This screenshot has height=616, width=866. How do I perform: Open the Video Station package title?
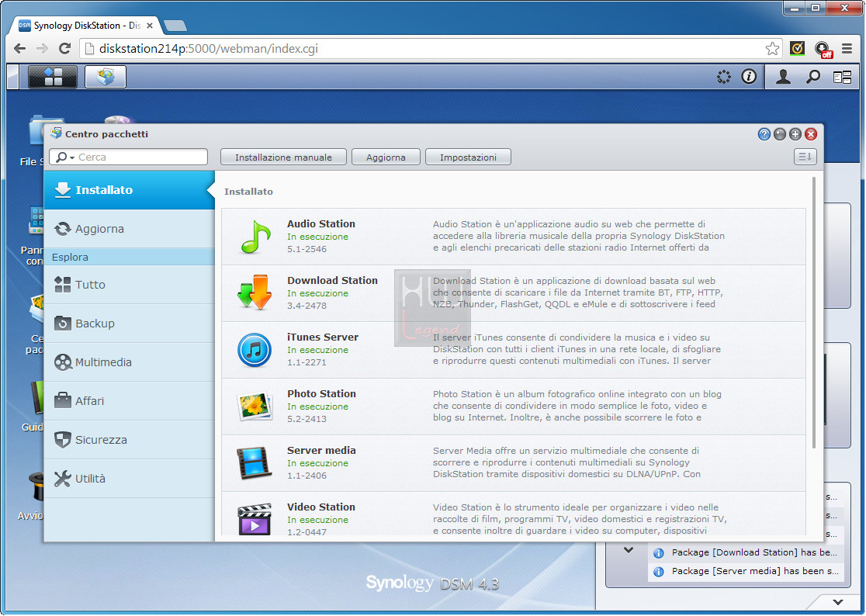pos(321,507)
